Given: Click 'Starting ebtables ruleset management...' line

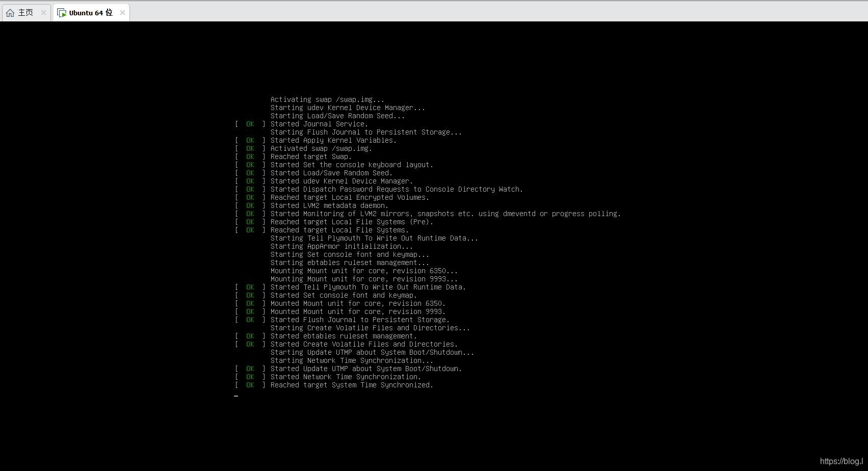Looking at the screenshot, I should click(x=350, y=263).
